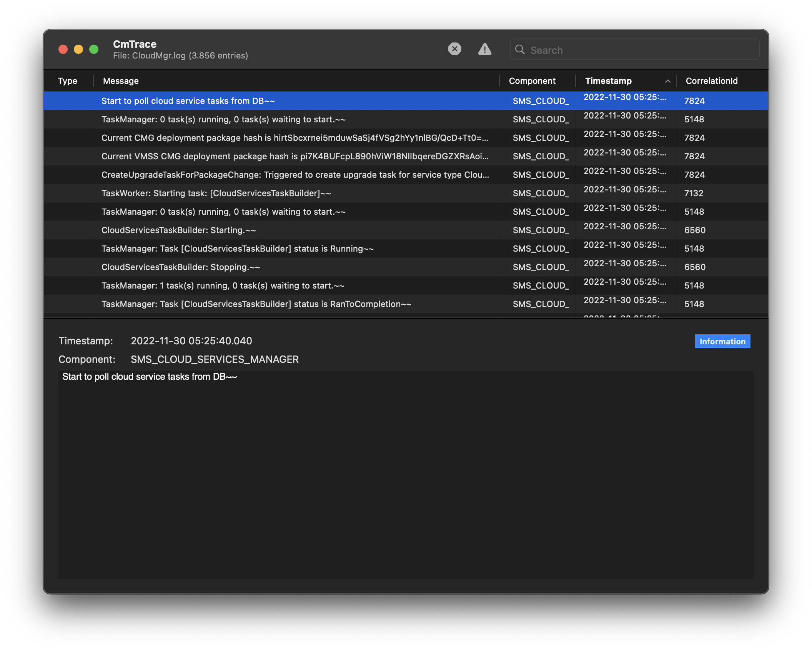Click the red close window button
Viewport: 812px width, 651px height.
click(63, 49)
